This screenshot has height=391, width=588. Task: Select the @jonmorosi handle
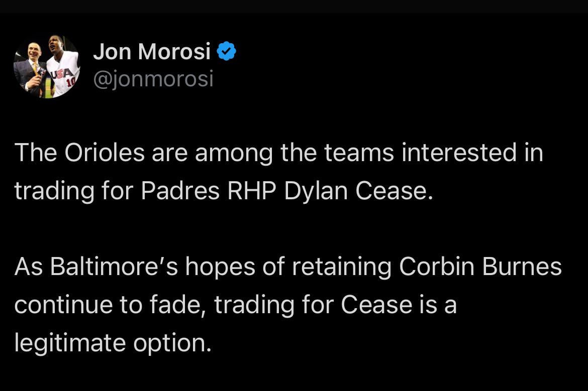click(153, 78)
